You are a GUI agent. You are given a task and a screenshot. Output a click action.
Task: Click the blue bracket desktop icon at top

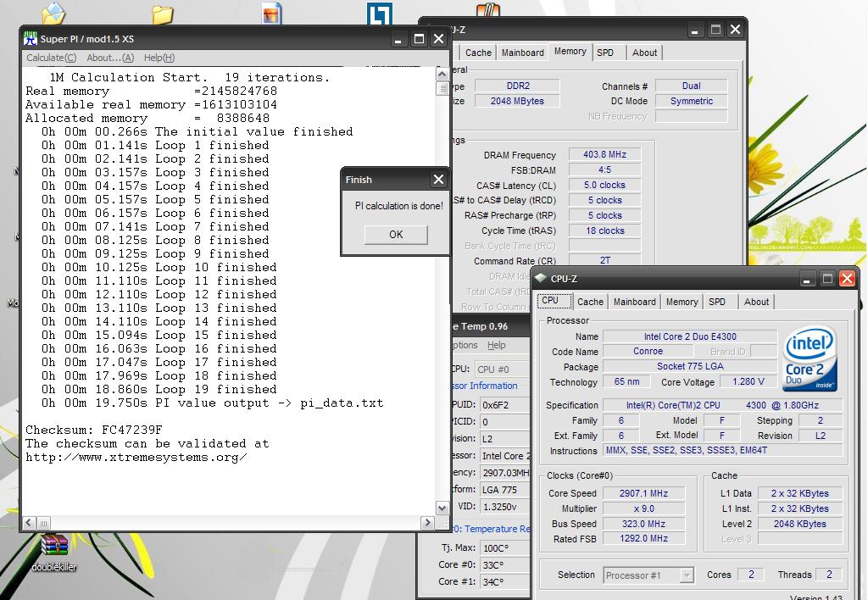(379, 14)
